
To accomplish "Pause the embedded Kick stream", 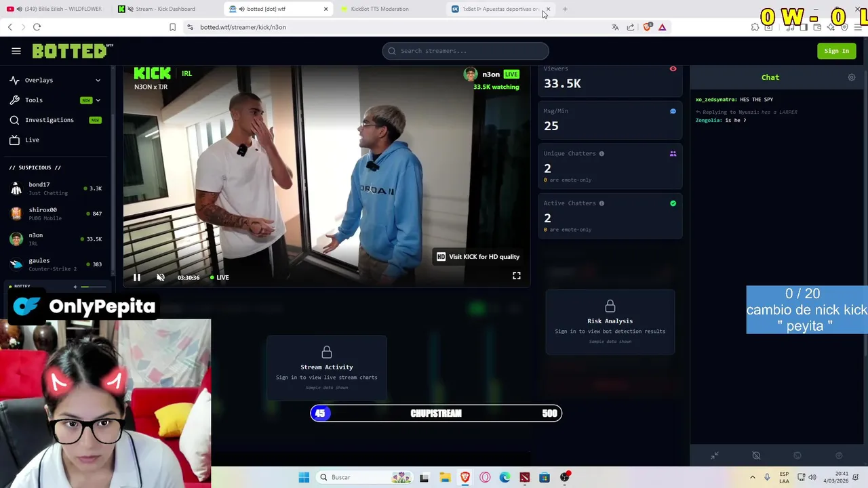I will coord(137,277).
